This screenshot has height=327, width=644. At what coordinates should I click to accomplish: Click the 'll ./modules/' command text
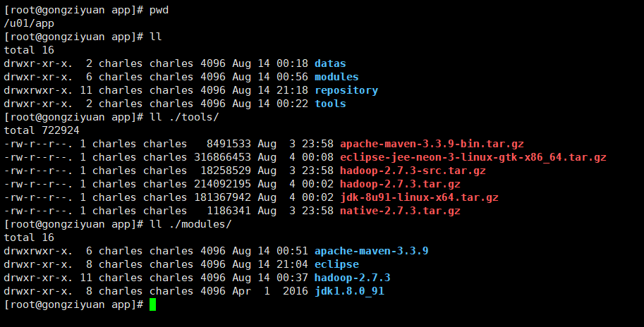[190, 224]
